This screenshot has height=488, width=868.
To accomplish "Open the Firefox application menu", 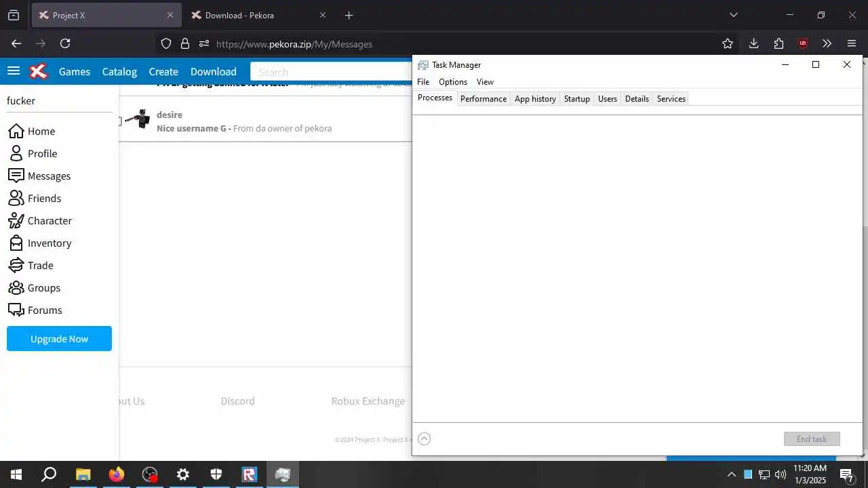I will 852,43.
